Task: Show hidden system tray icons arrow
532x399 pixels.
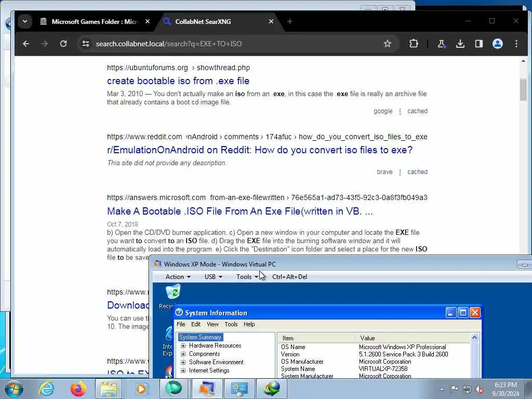Action: point(442,389)
